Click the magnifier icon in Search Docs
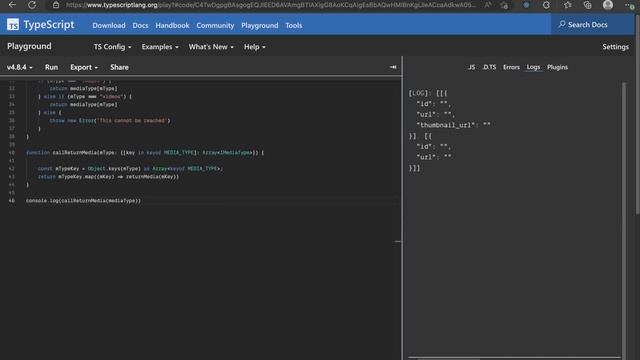640x360 pixels. [x=562, y=24]
